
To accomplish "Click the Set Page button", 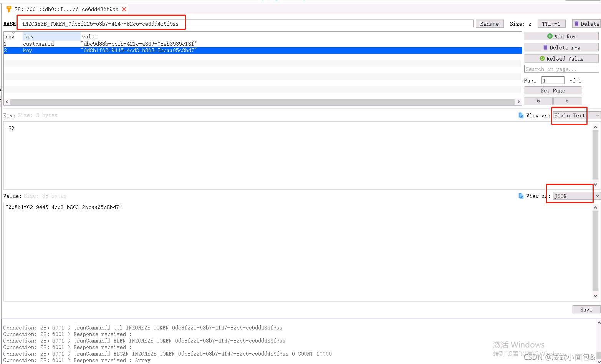I will pos(553,90).
